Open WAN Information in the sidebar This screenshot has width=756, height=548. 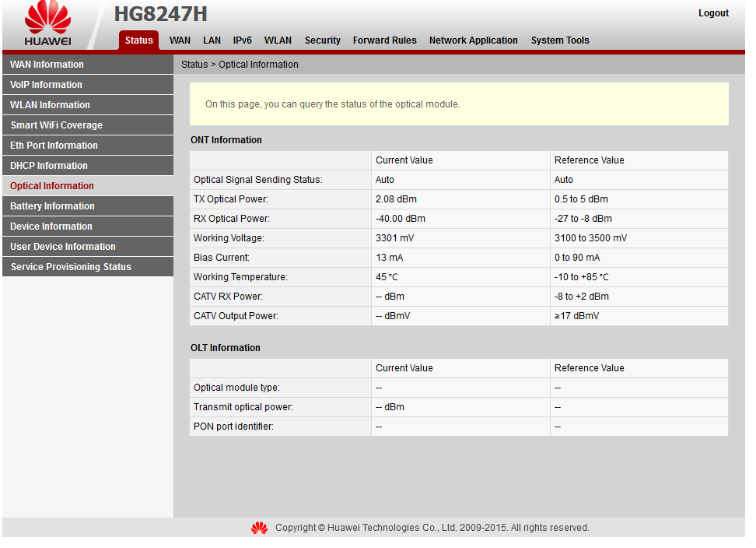point(47,65)
